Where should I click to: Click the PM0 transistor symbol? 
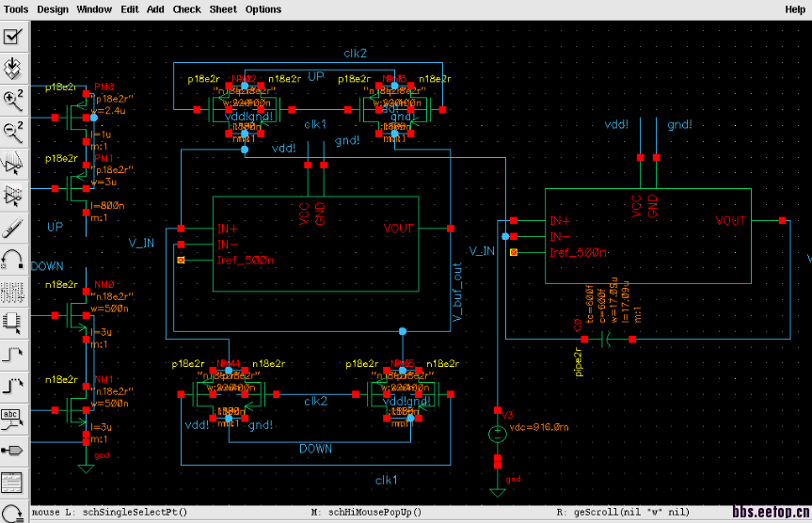click(78, 118)
